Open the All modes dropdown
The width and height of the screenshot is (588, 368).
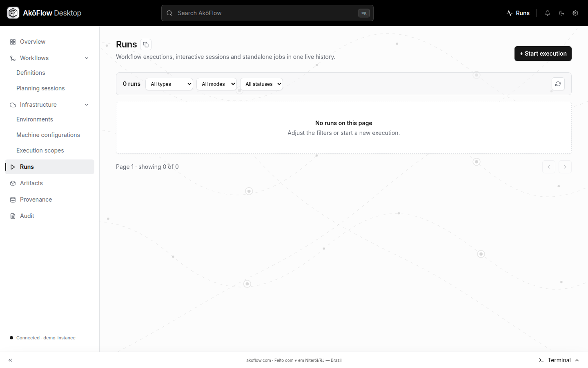tap(216, 84)
